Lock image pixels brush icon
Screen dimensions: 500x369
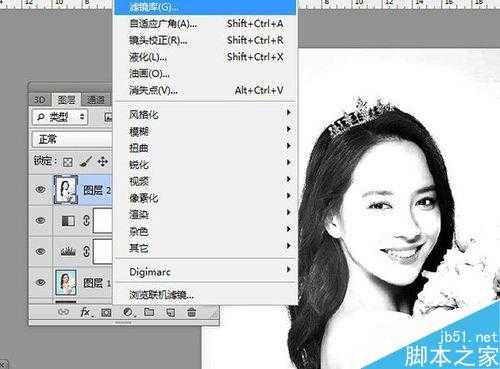tap(86, 162)
